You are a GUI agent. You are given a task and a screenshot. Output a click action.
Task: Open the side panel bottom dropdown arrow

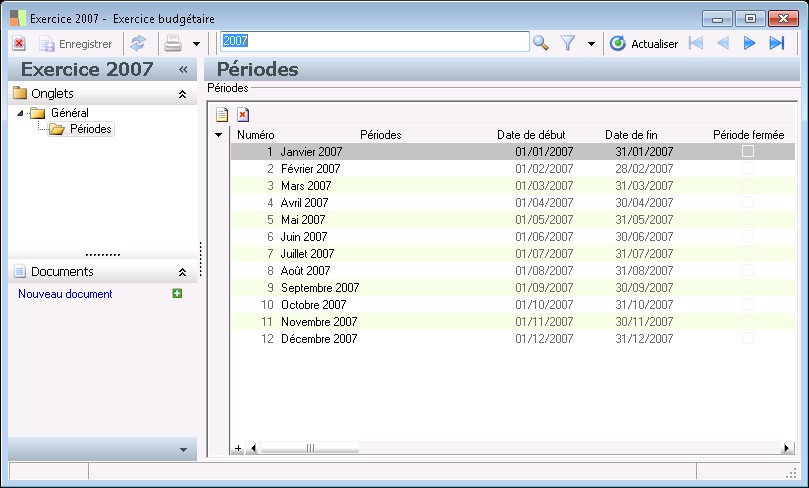(183, 450)
